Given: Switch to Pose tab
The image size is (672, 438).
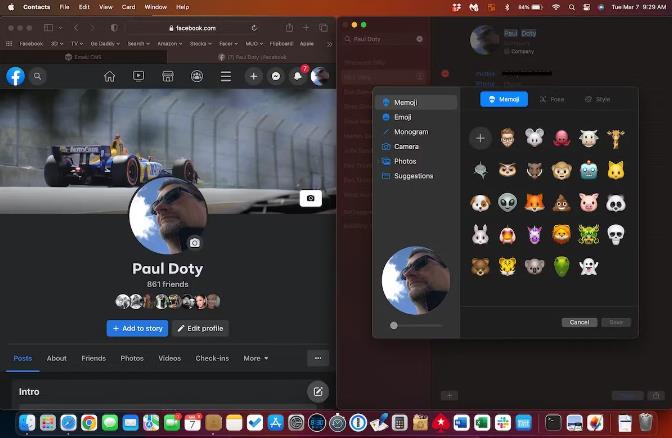Looking at the screenshot, I should point(552,99).
